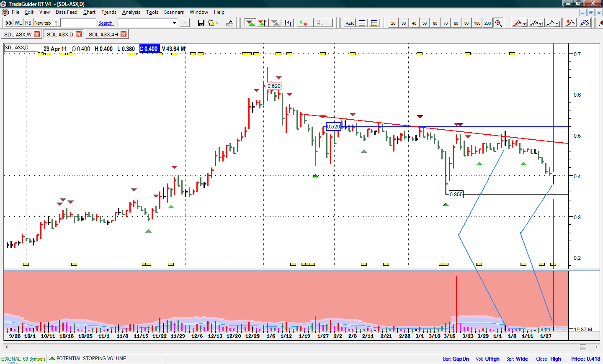The width and height of the screenshot is (603, 364).
Task: Click the symbol search input field
Action: pos(78,23)
